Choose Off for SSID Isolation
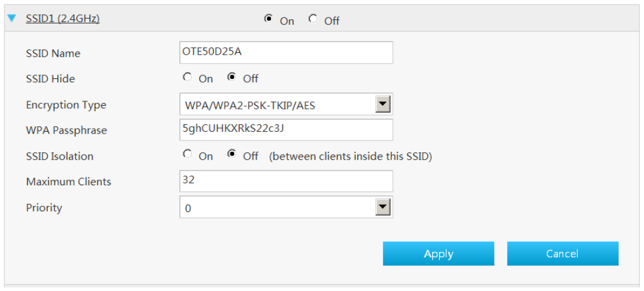The image size is (644, 291). click(232, 155)
